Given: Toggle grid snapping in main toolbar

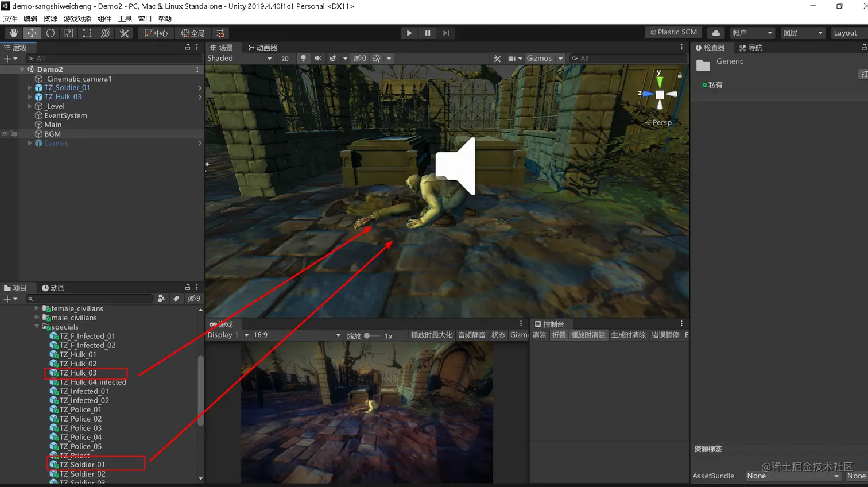Looking at the screenshot, I should click(x=220, y=33).
